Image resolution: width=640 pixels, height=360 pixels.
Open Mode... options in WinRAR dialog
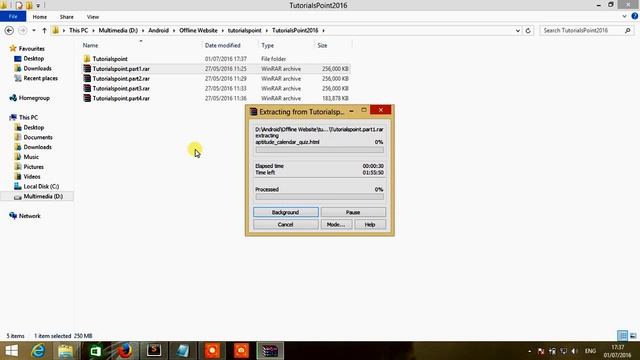[336, 224]
